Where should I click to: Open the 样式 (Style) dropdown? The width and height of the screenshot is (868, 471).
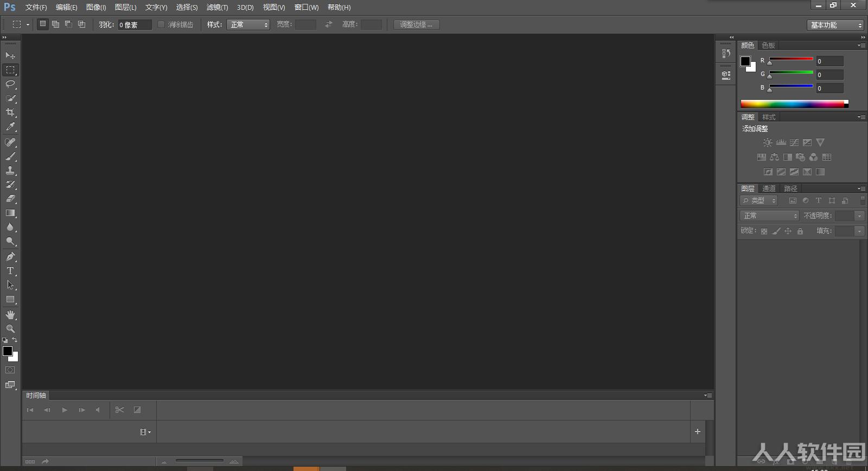click(x=248, y=24)
